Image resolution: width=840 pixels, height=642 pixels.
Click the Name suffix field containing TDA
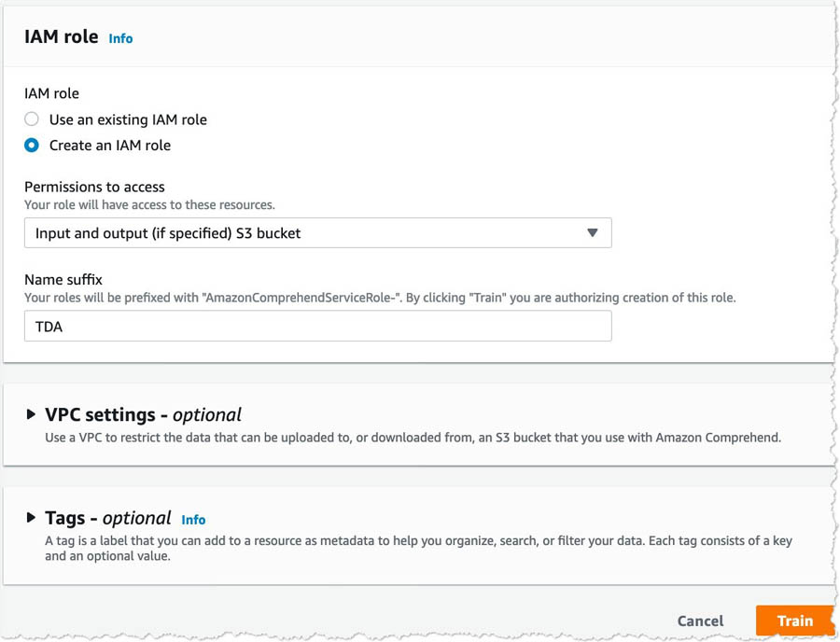(317, 326)
